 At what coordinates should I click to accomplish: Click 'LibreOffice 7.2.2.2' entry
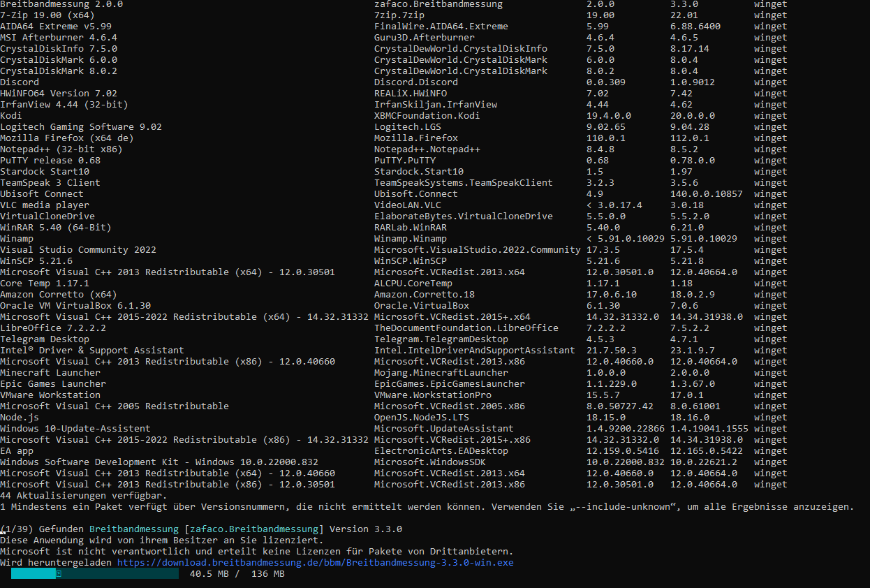coord(53,328)
